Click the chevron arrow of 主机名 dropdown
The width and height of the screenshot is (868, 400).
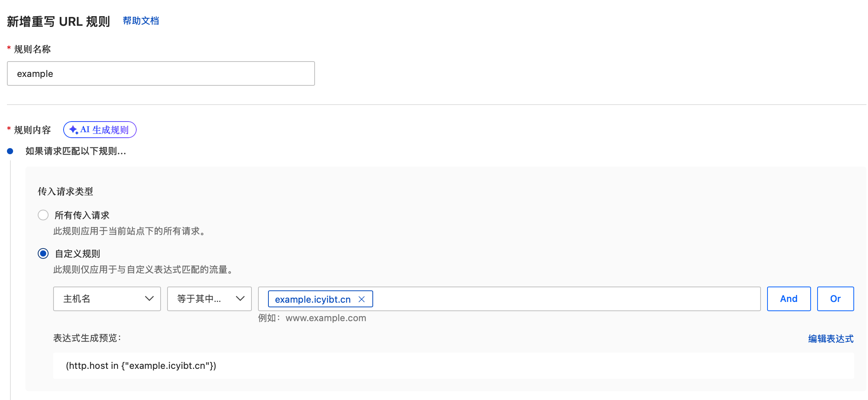(x=149, y=298)
